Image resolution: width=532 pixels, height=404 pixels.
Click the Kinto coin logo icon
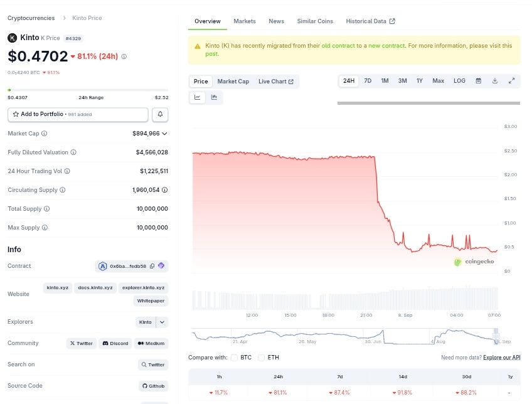(x=12, y=38)
